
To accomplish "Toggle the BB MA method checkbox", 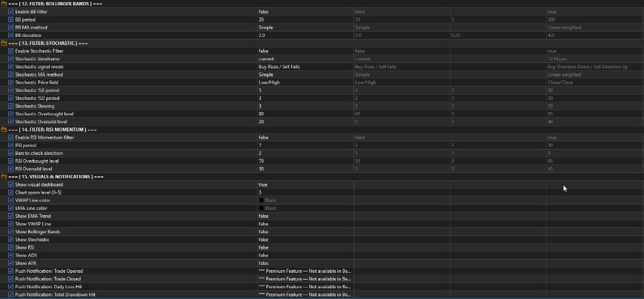I will pos(11,27).
